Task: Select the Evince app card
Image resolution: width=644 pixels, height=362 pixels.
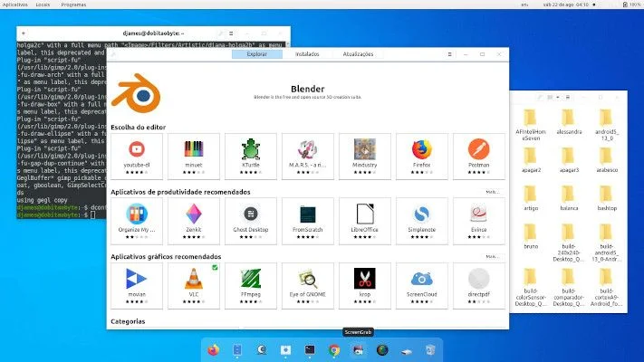Action: click(x=479, y=221)
